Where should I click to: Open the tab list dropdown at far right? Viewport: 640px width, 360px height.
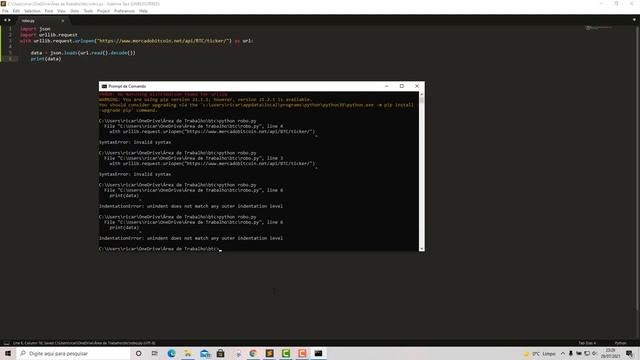634,20
